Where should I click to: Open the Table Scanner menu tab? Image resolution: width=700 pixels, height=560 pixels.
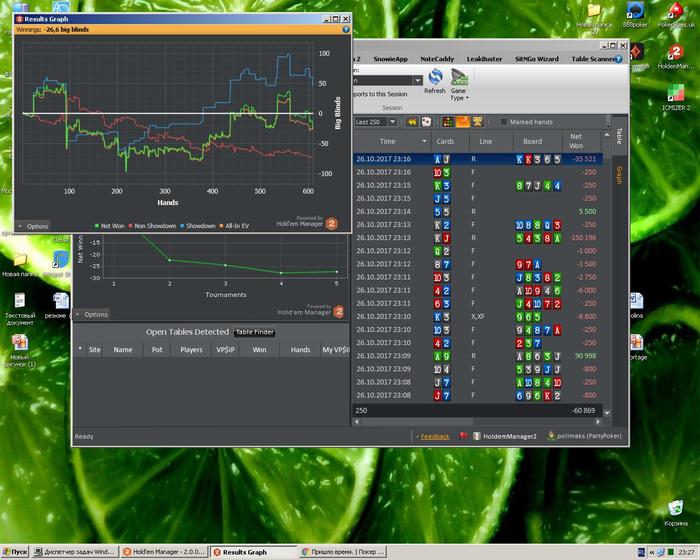[x=592, y=59]
